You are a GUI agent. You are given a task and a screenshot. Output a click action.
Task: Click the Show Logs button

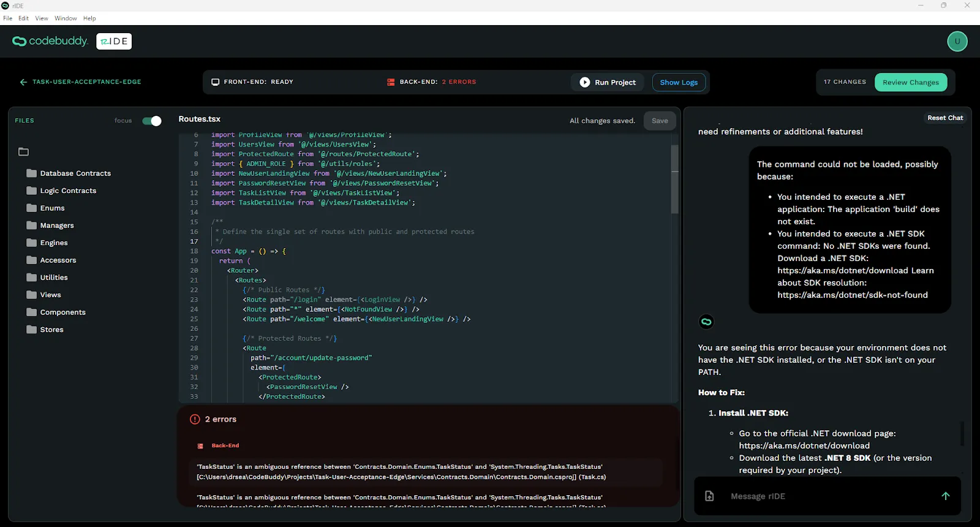679,82
